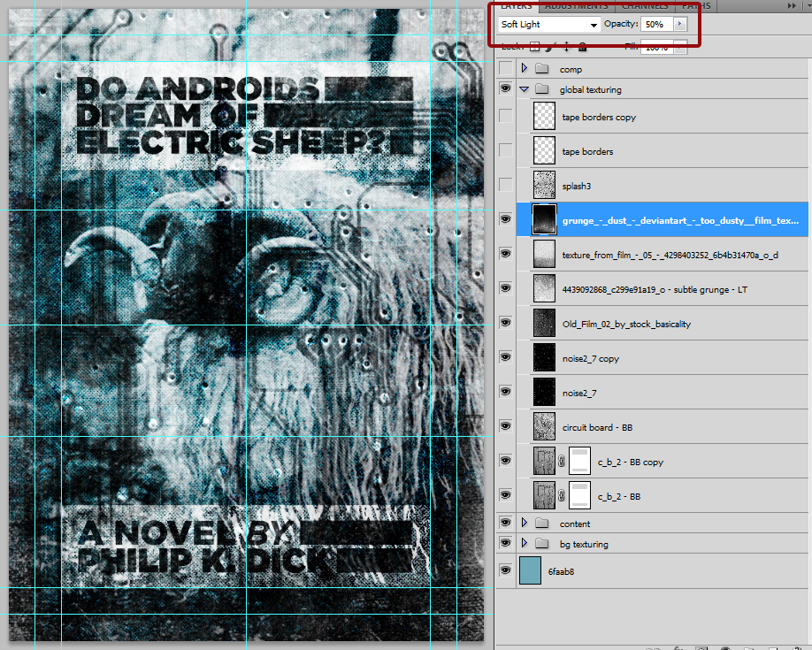Click the Fill percentage value field

(x=656, y=47)
